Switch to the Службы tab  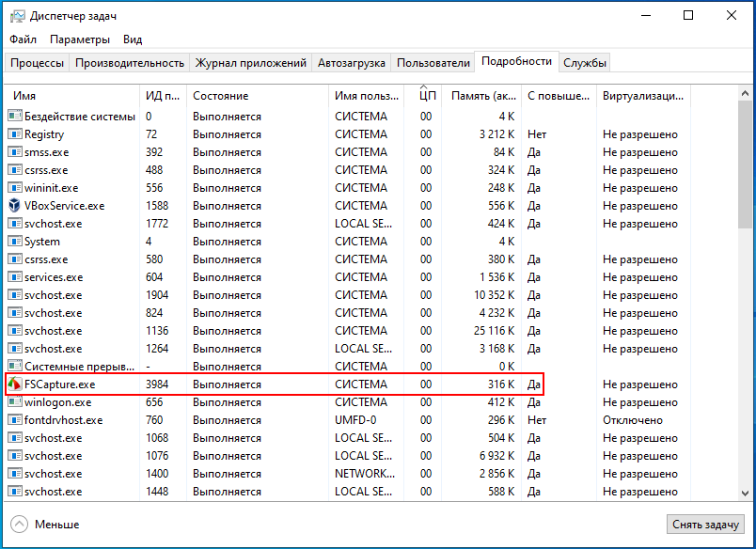click(584, 63)
